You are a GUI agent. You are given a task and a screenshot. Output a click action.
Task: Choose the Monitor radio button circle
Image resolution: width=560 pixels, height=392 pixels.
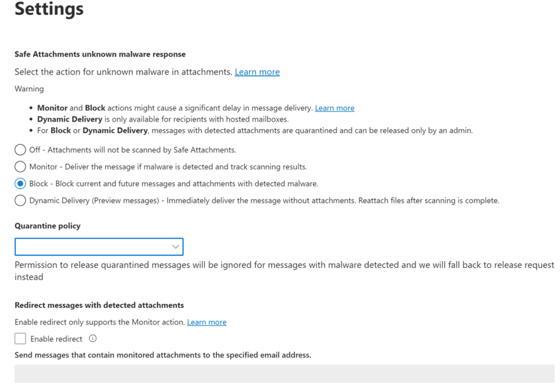click(20, 167)
